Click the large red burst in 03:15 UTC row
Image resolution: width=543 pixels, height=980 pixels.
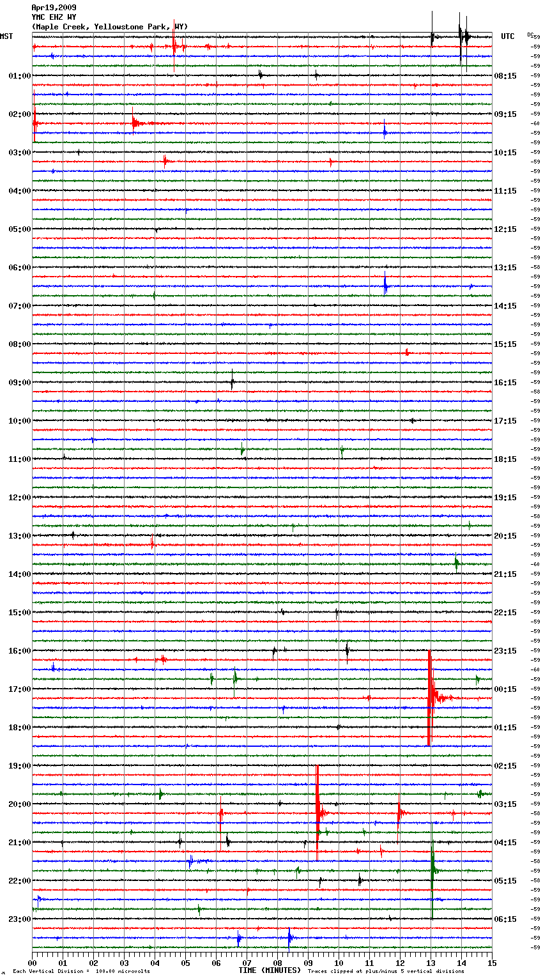click(x=317, y=813)
